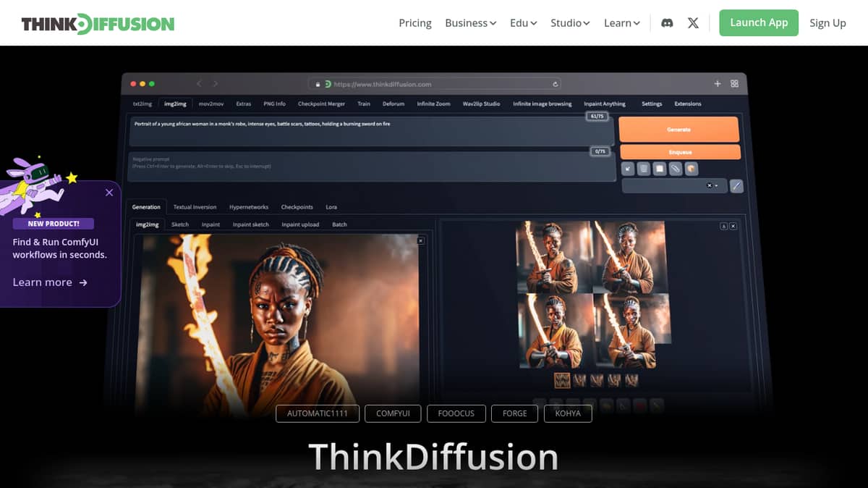
Task: Click the green Launch App button
Action: pyautogui.click(x=759, y=22)
